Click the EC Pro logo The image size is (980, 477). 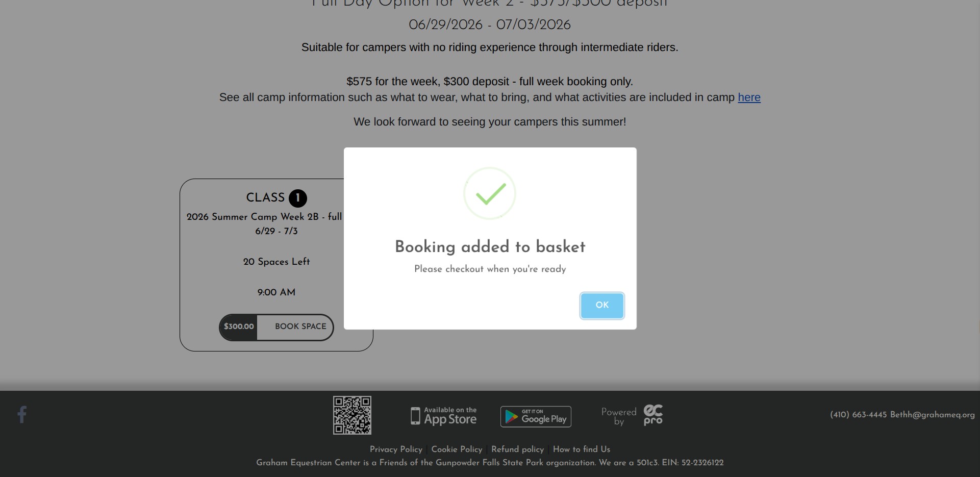[653, 415]
